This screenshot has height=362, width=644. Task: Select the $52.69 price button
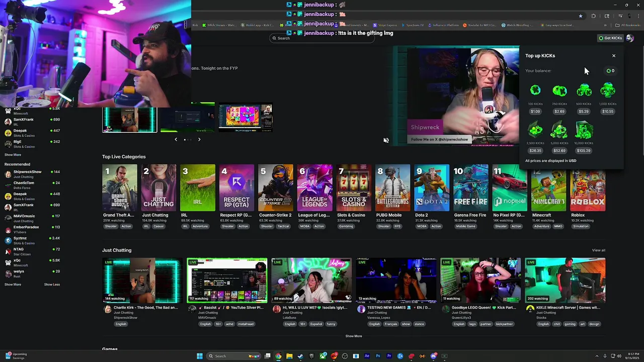click(x=559, y=151)
